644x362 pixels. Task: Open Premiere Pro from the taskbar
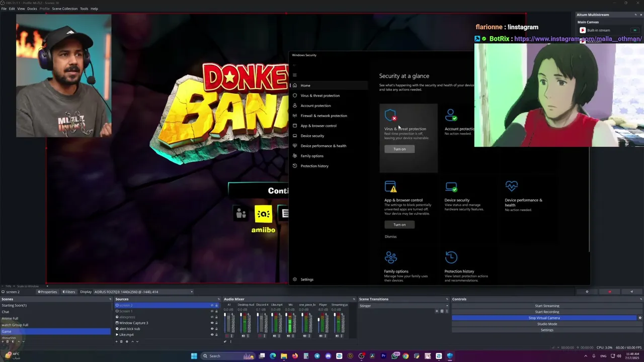(383, 356)
